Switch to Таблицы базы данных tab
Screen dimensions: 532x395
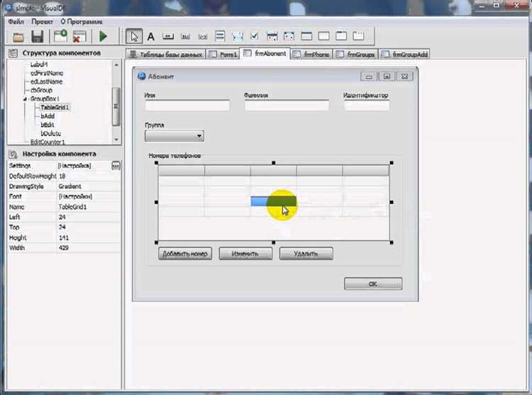(166, 54)
